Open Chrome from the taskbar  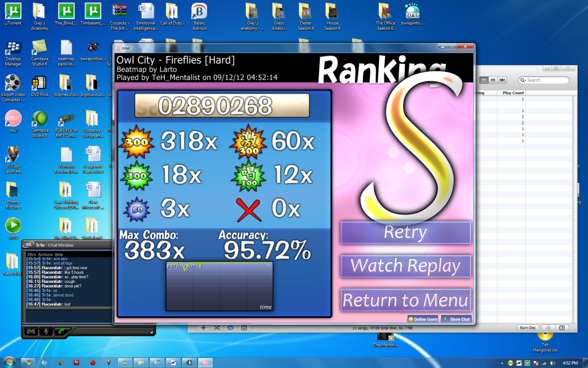(x=28, y=363)
